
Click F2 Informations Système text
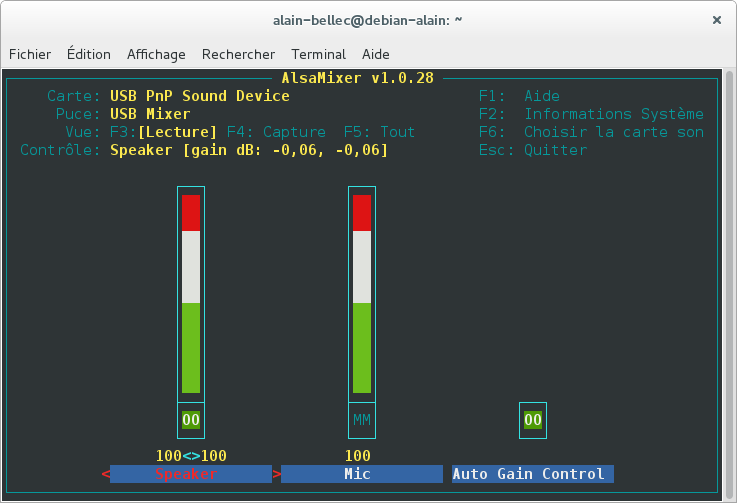(x=591, y=114)
